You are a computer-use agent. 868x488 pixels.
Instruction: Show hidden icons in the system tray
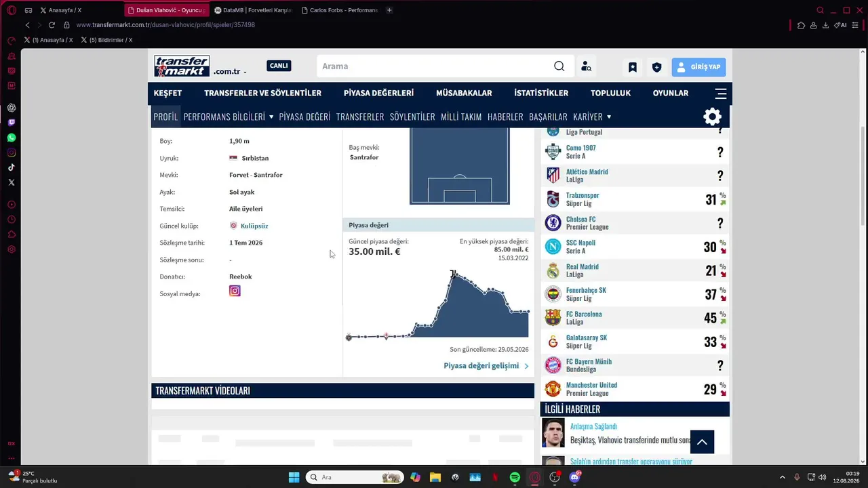coord(783,477)
